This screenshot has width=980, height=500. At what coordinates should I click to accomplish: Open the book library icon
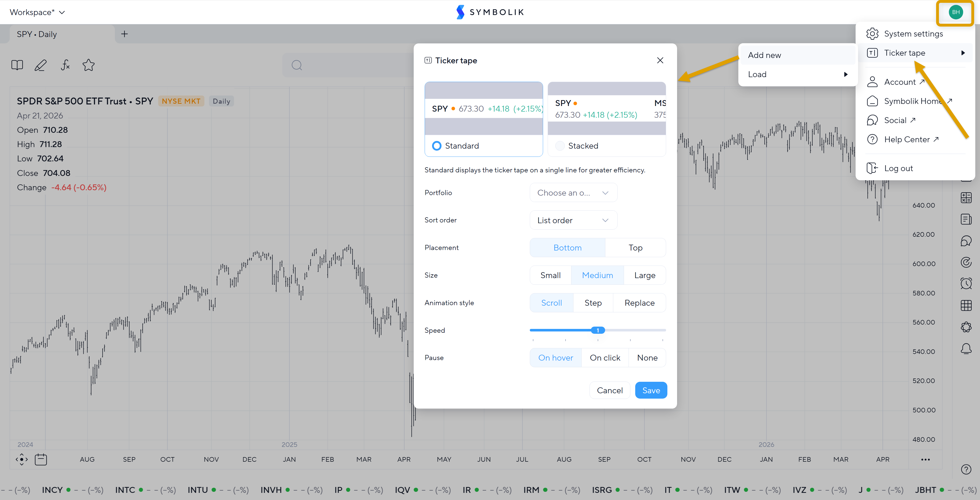click(17, 65)
